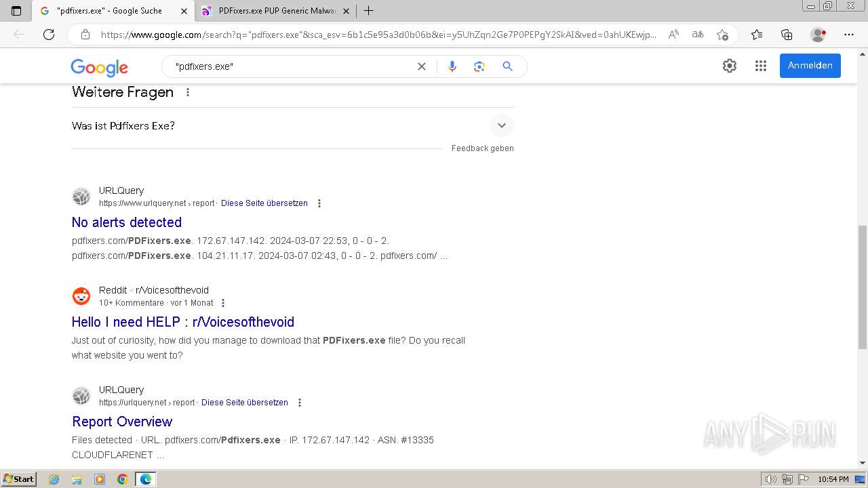Open more options for the Reddit result
868x488 pixels.
pyautogui.click(x=223, y=303)
